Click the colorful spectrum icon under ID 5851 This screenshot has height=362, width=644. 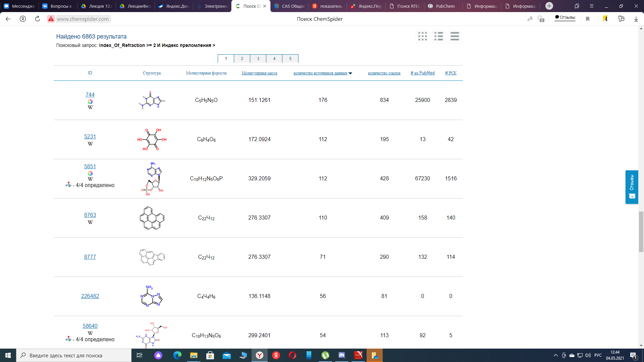tap(90, 173)
